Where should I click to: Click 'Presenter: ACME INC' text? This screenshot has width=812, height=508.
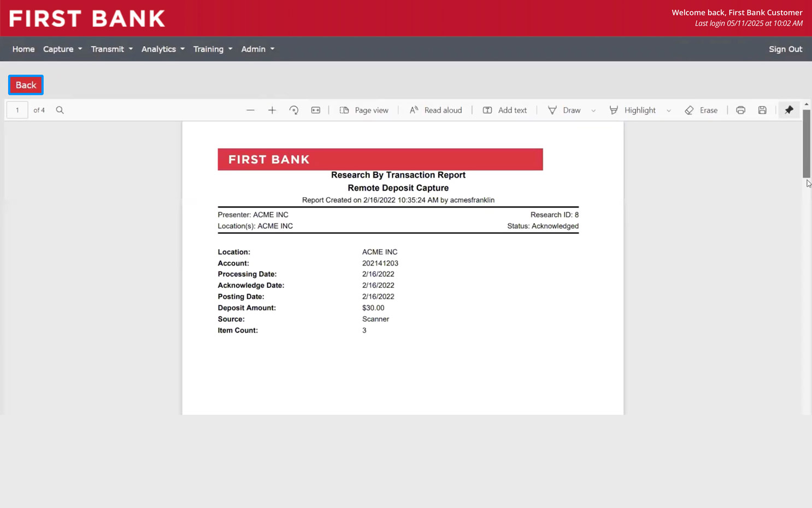(253, 215)
